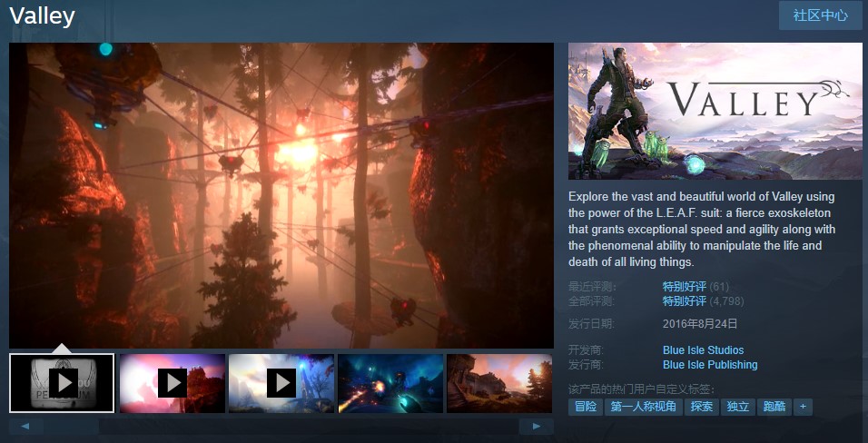This screenshot has height=443, width=868.
Task: Select the 独立 tag
Action: 738,407
